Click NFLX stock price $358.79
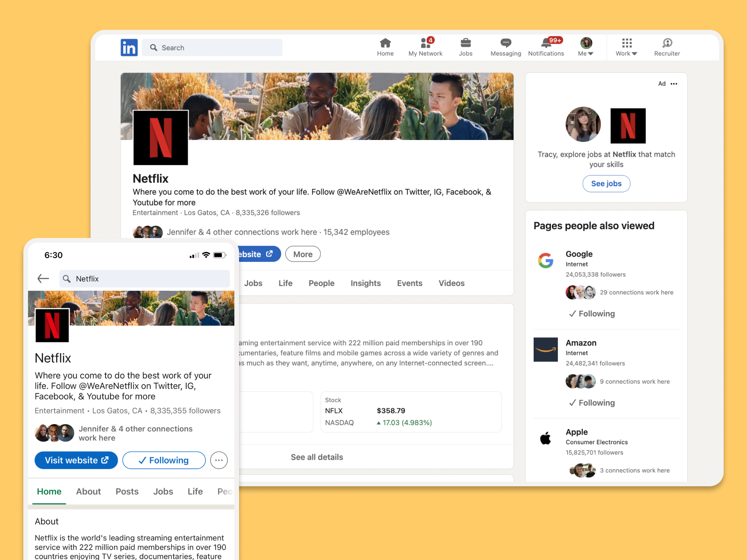 click(391, 411)
